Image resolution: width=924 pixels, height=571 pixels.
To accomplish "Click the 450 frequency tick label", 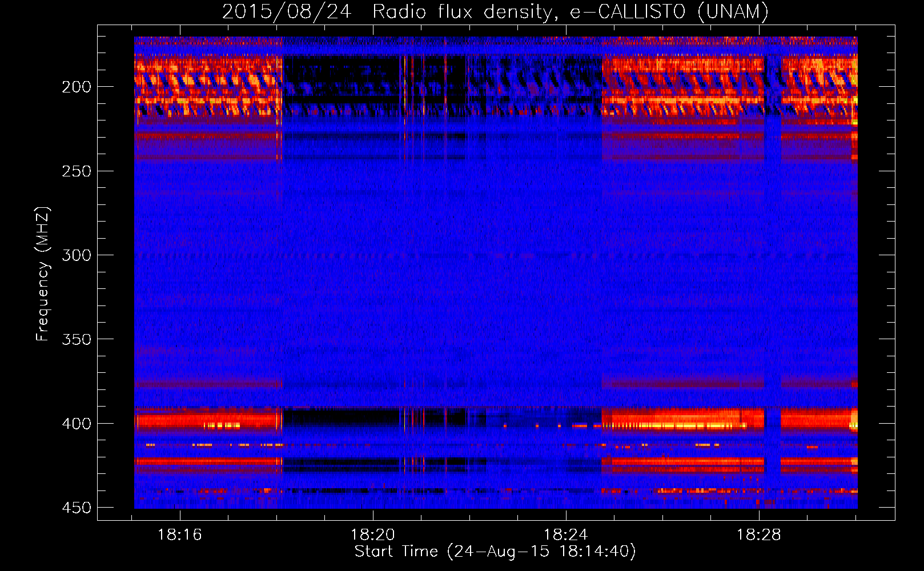I will pyautogui.click(x=77, y=508).
